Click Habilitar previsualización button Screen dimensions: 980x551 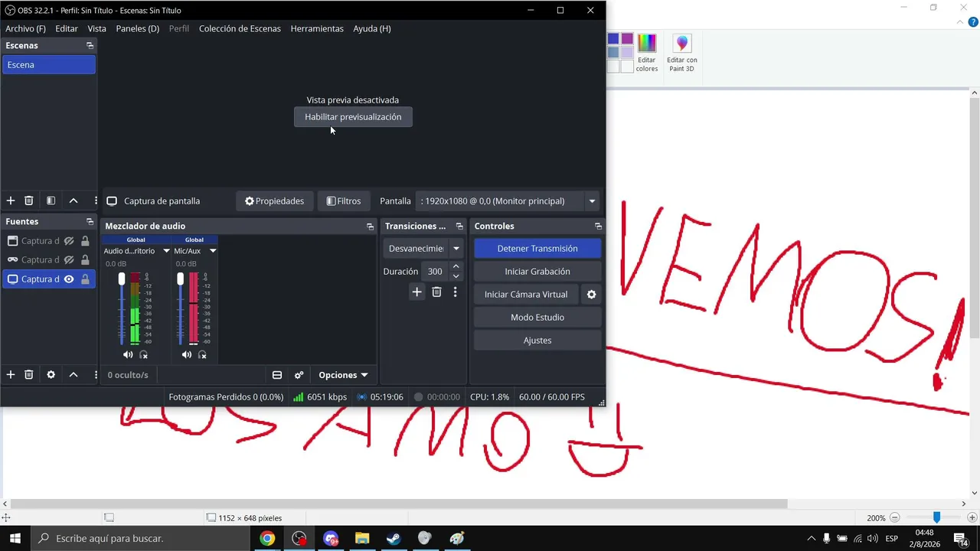(x=353, y=117)
